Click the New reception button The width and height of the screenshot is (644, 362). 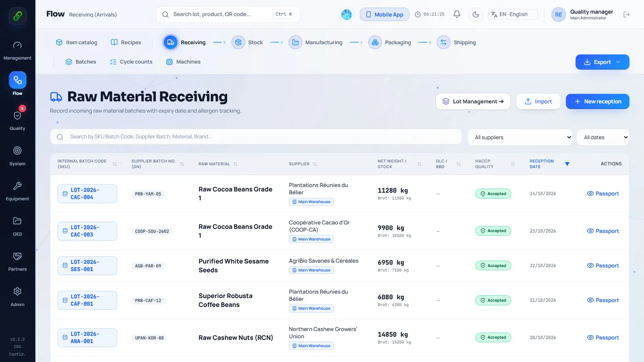click(x=597, y=101)
